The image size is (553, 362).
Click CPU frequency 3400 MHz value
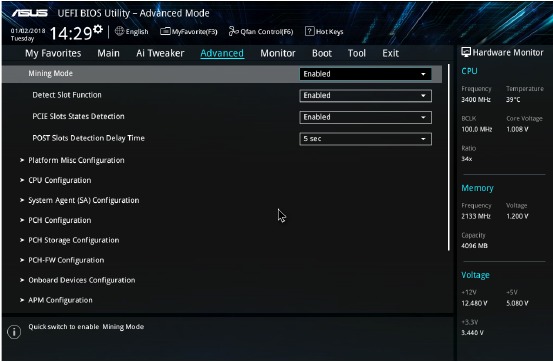[x=476, y=99]
